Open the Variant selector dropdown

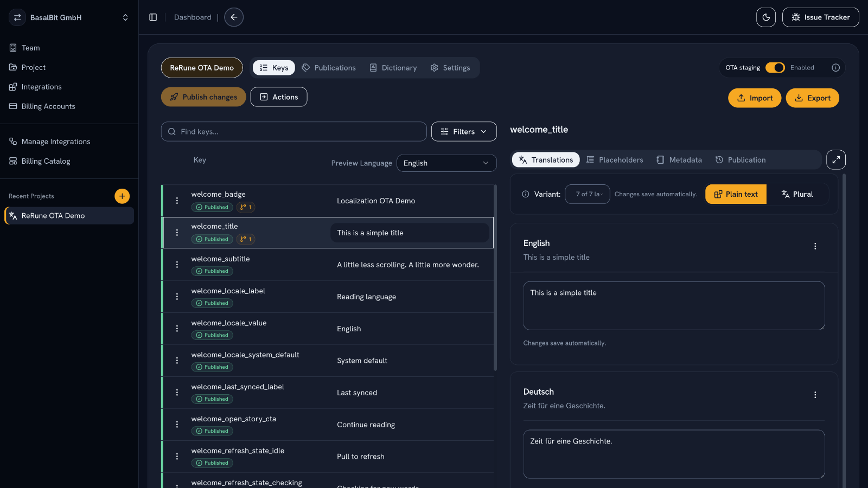click(588, 194)
